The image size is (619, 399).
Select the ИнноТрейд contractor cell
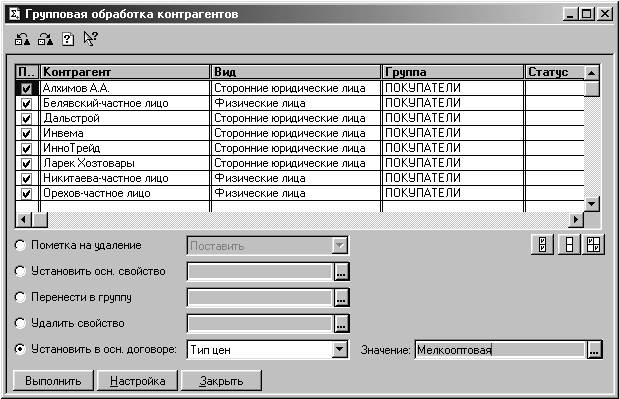coord(125,148)
